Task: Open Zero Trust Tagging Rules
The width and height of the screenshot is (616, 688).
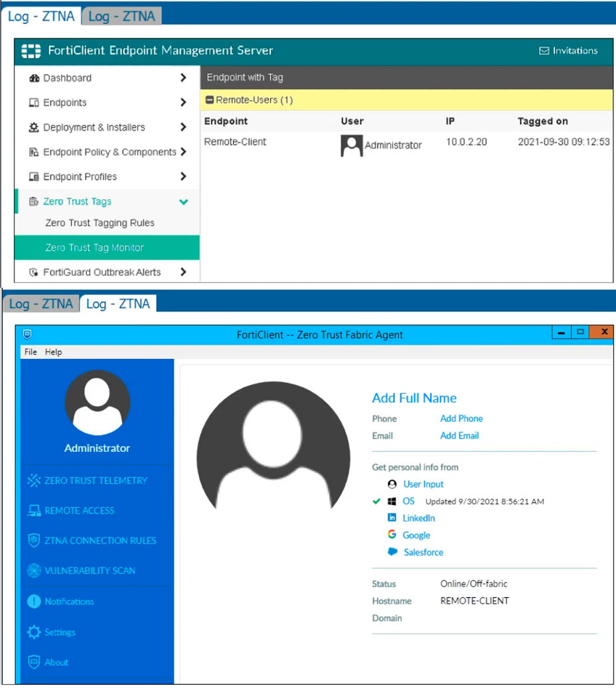Action: pos(100,223)
